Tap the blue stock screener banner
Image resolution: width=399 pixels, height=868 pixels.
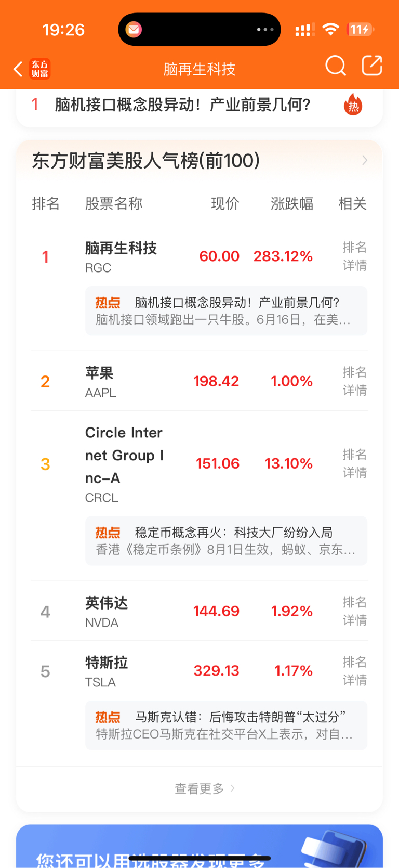(x=199, y=846)
